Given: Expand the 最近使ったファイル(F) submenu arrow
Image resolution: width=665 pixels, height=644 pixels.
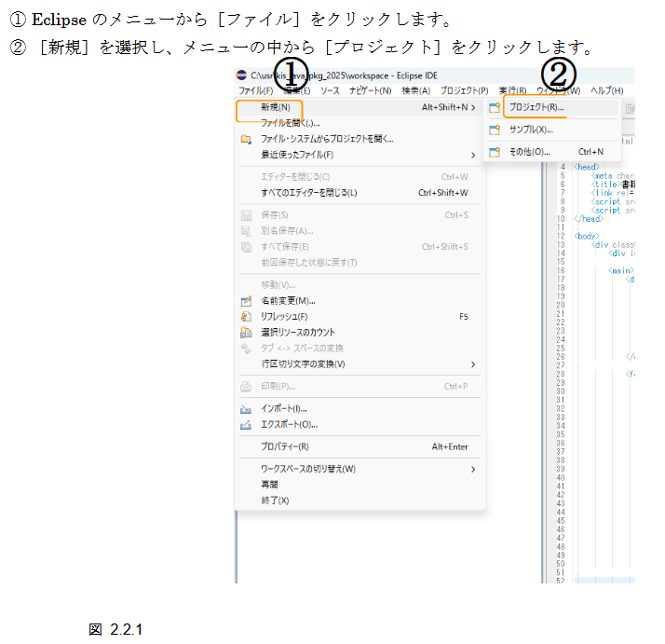Looking at the screenshot, I should (473, 155).
